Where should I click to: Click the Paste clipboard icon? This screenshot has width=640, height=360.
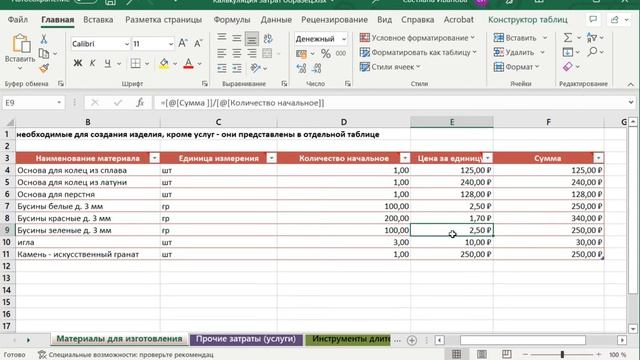[x=20, y=44]
